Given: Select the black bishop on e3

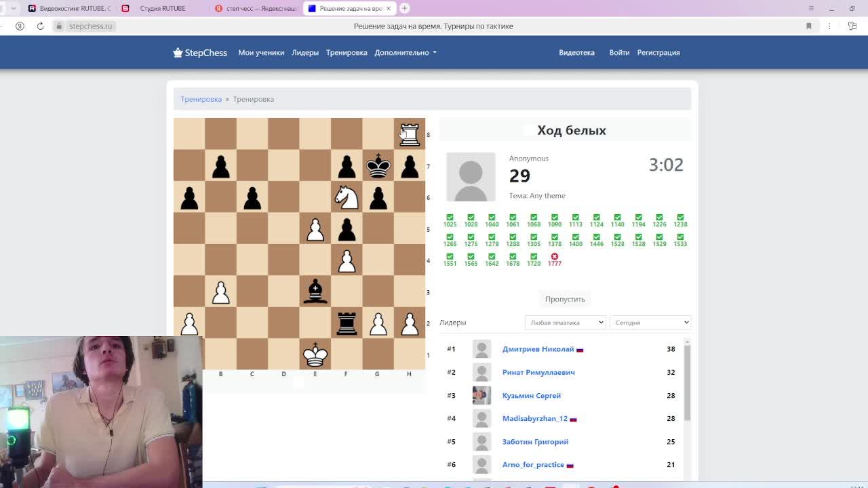Looking at the screenshot, I should (315, 291).
